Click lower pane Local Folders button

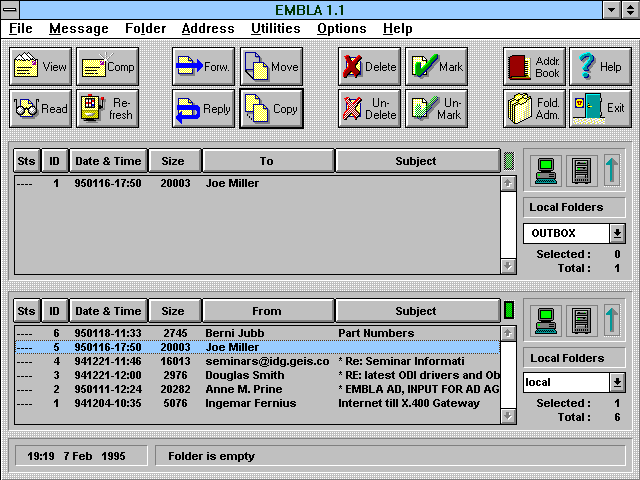pyautogui.click(x=574, y=358)
